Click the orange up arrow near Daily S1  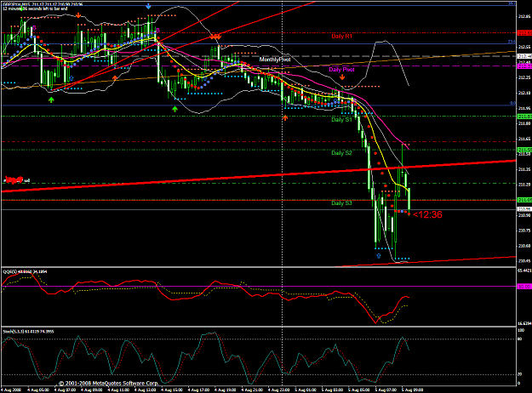285,117
